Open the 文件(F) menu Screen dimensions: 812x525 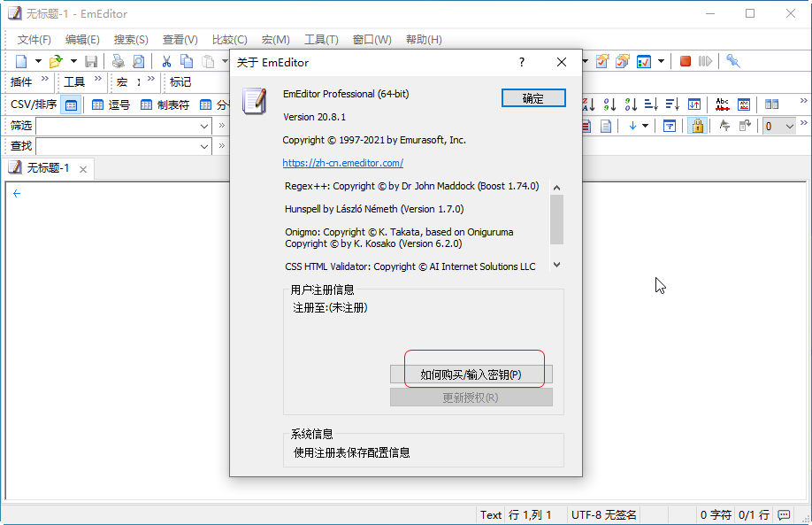34,40
